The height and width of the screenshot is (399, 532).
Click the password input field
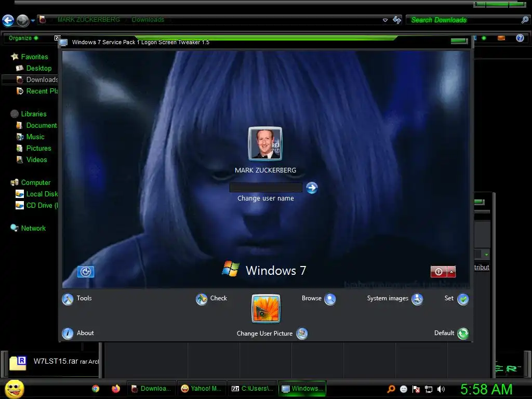265,188
